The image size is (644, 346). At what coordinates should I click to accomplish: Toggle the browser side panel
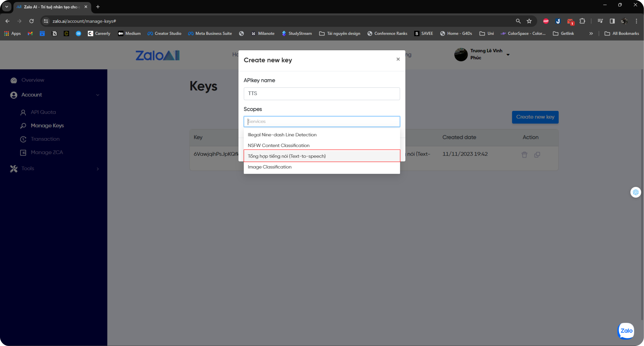tap(612, 21)
